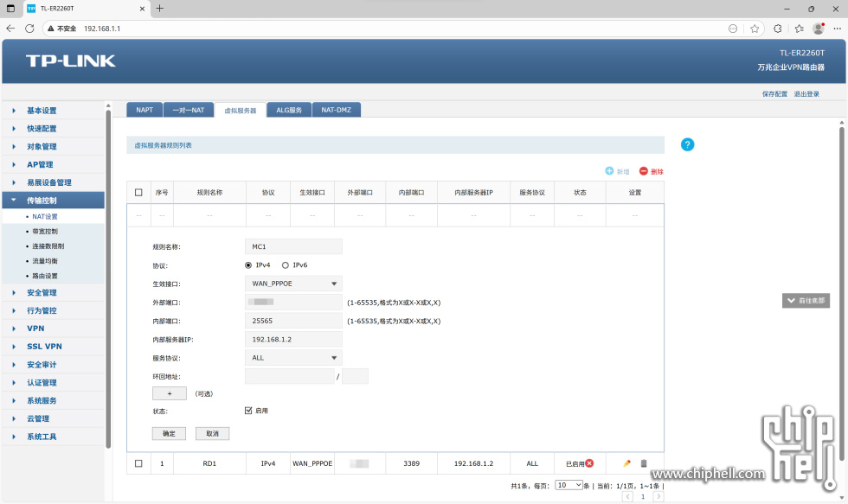Expand the VPN menu in sidebar
This screenshot has height=504, width=848.
(x=35, y=329)
